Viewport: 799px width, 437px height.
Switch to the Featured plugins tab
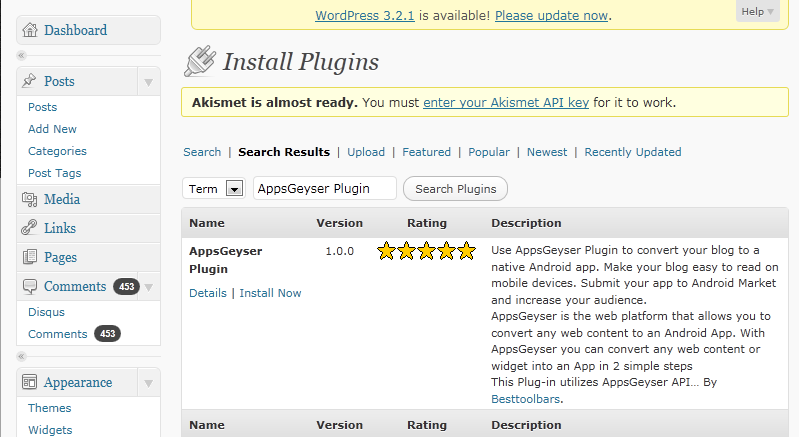click(426, 152)
